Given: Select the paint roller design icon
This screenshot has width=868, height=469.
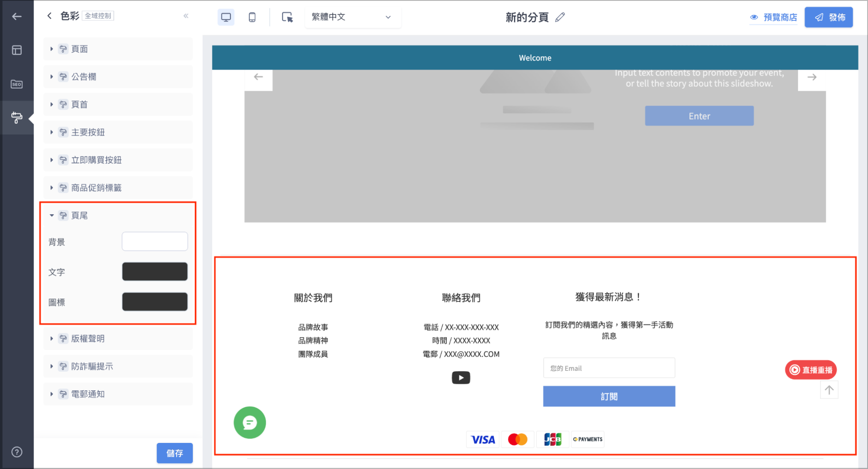Looking at the screenshot, I should [17, 117].
